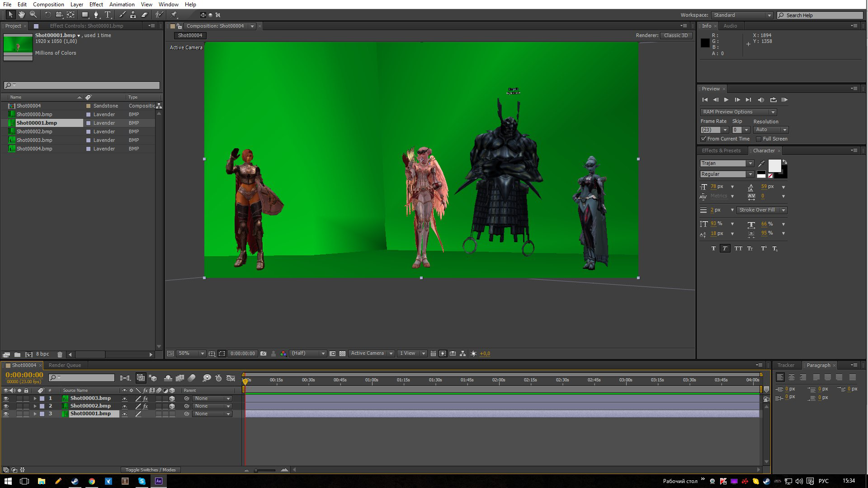This screenshot has height=488, width=868.
Task: Open the RAM Preview Options dropdown
Action: [x=738, y=112]
